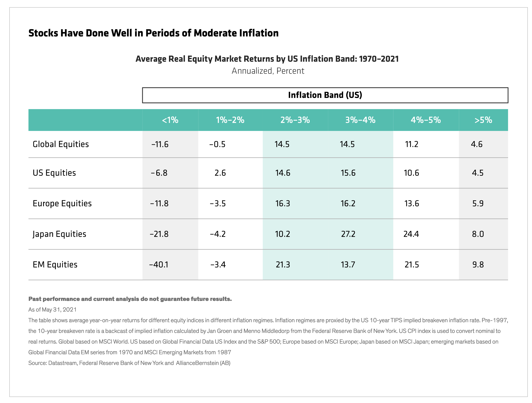Click the 'Japan Equities' row label
The image size is (532, 403).
[x=59, y=234]
